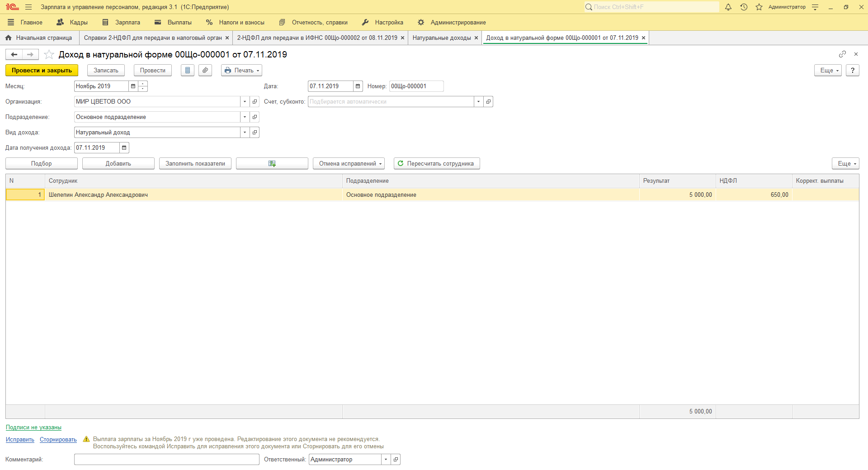This screenshot has height=470, width=868.
Task: Add document to favorites star
Action: pos(49,54)
